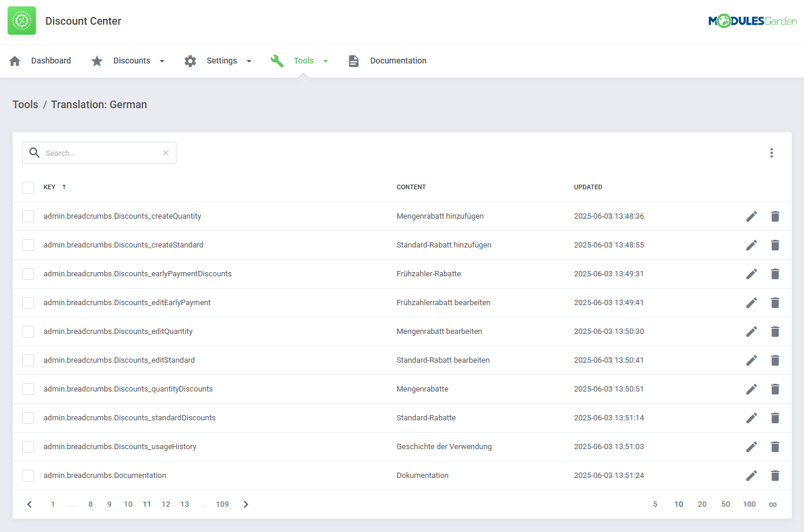
Task: Click into the Search input field
Action: 100,153
